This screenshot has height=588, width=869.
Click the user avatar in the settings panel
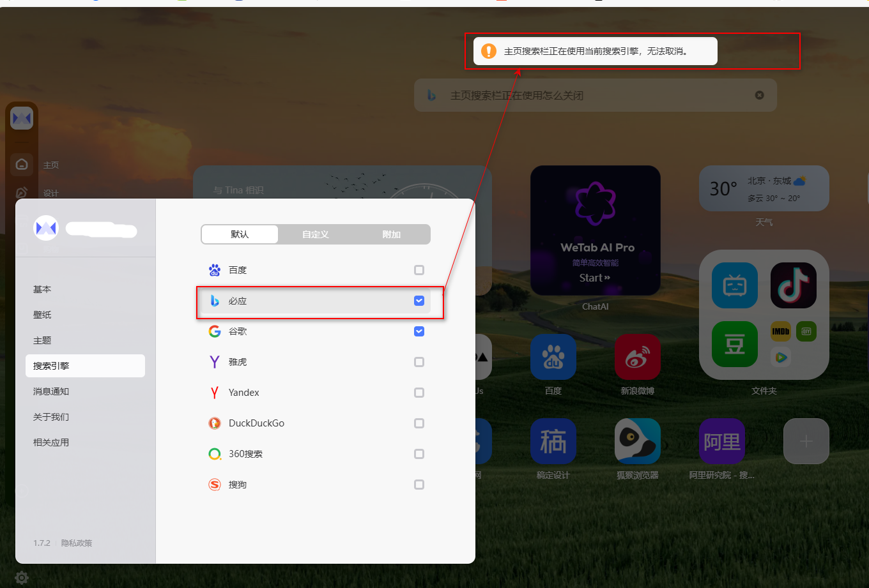[x=46, y=228]
